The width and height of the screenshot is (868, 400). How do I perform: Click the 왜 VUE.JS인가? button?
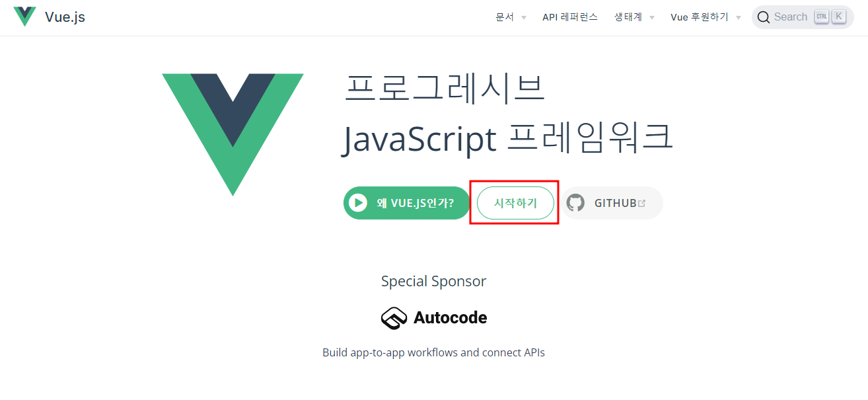point(407,203)
